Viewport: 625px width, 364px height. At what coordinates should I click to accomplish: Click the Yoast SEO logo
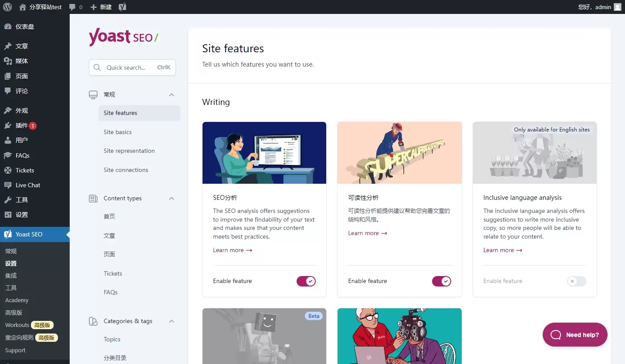click(x=123, y=37)
